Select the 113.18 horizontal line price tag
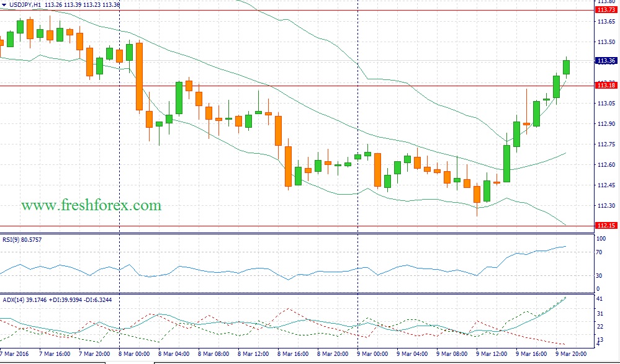620x364 pixels. (x=605, y=86)
